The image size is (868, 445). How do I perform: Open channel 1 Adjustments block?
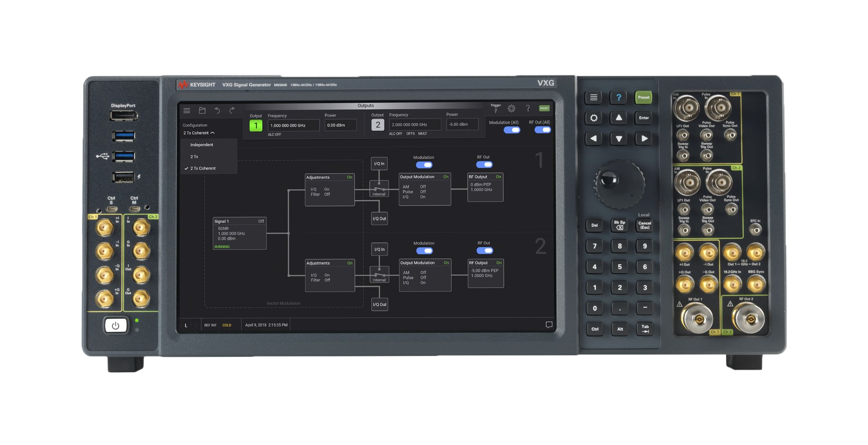pyautogui.click(x=330, y=190)
